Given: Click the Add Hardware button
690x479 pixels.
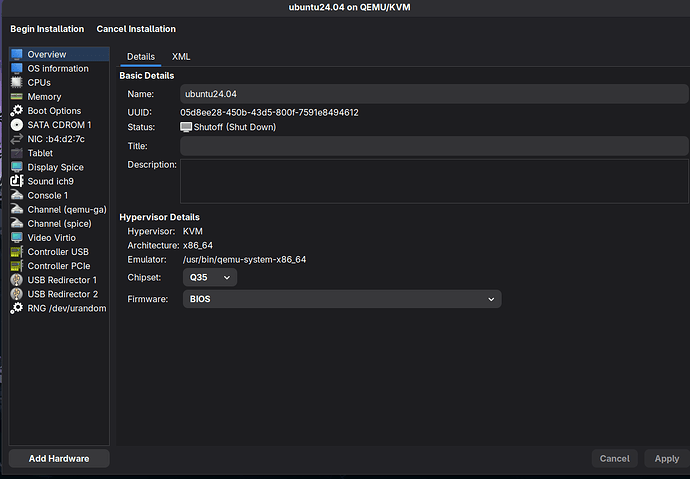Looking at the screenshot, I should tap(59, 458).
